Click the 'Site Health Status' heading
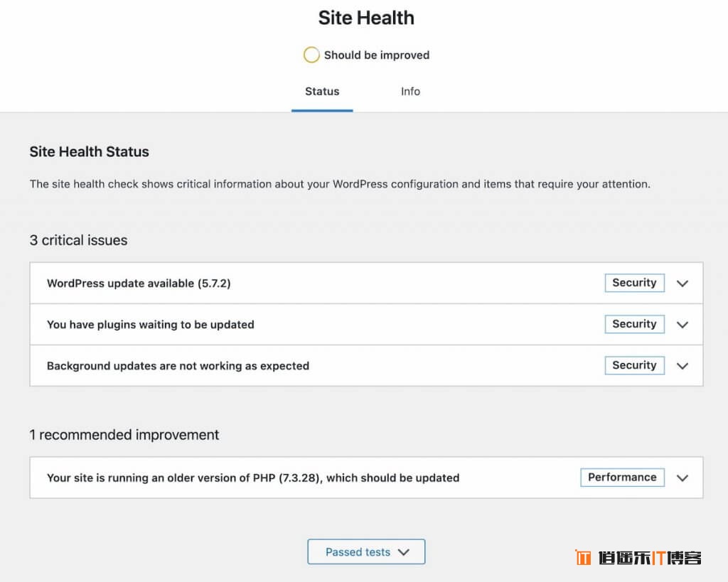This screenshot has height=582, width=728. tap(89, 152)
